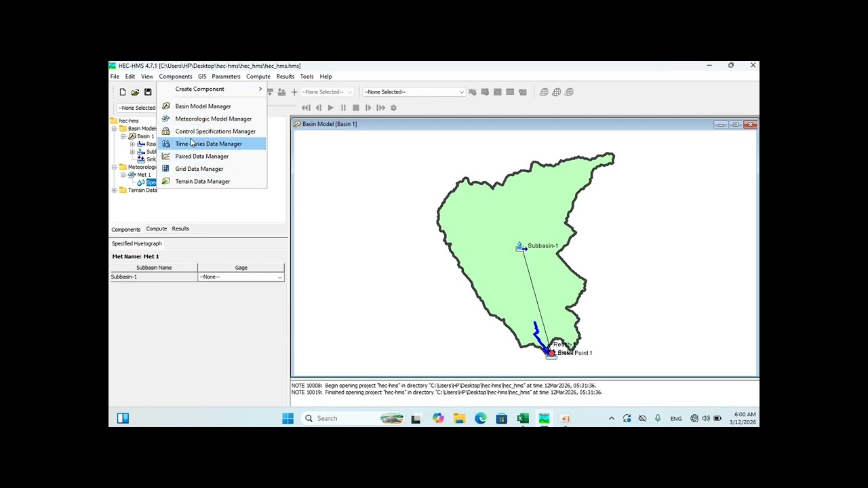Click the Paired Data Manager chart icon
868x488 pixels.
tap(165, 157)
